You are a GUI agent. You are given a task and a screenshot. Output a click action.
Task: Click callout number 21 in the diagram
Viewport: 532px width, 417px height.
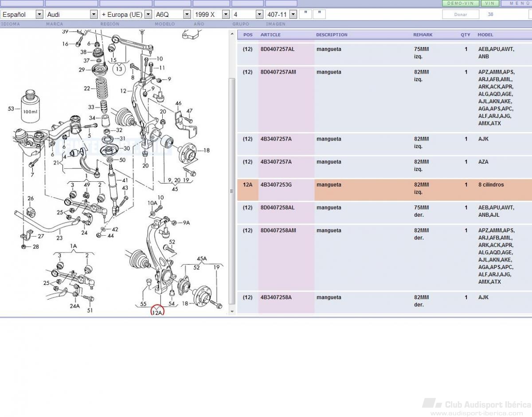[x=56, y=163]
